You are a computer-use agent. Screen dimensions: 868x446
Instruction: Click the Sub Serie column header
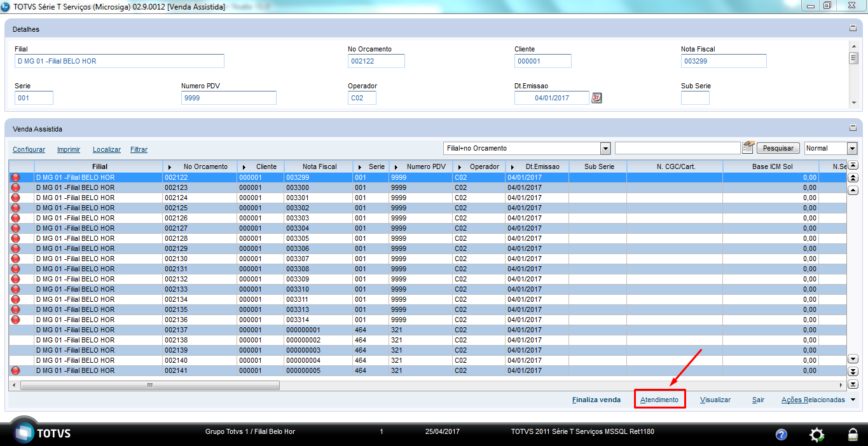pos(598,166)
